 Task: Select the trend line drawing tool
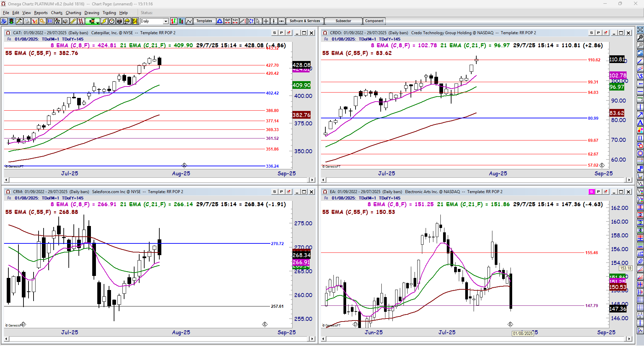coord(640,60)
